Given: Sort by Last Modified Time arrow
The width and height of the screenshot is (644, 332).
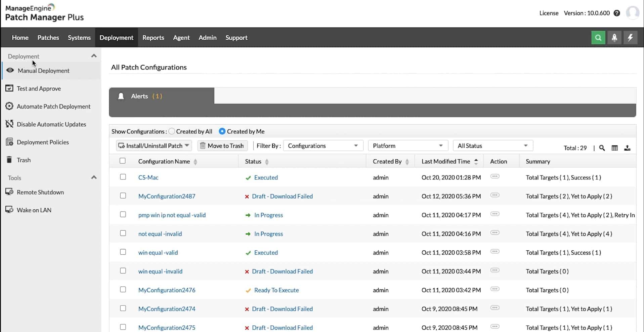Looking at the screenshot, I should (x=476, y=162).
